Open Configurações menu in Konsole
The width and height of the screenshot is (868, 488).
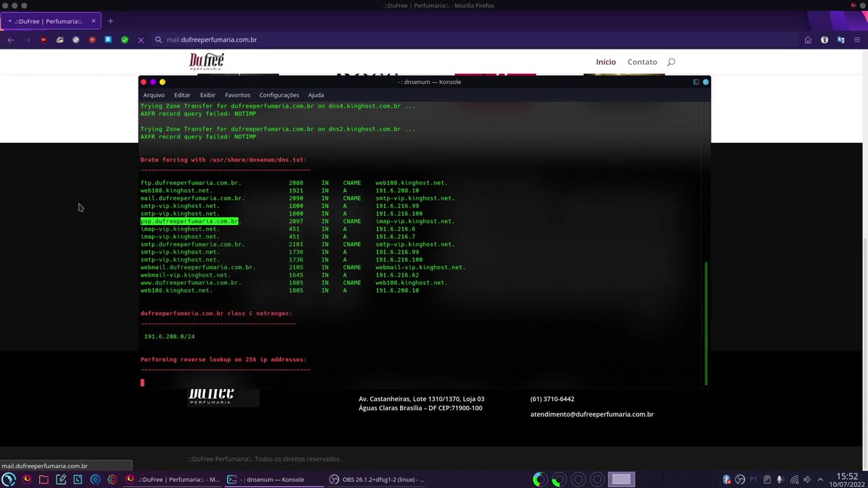(279, 95)
